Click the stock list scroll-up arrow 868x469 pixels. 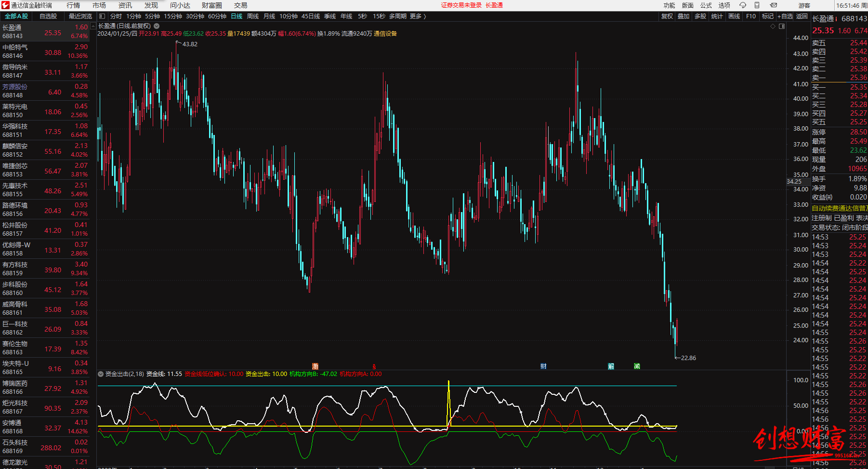[x=93, y=26]
